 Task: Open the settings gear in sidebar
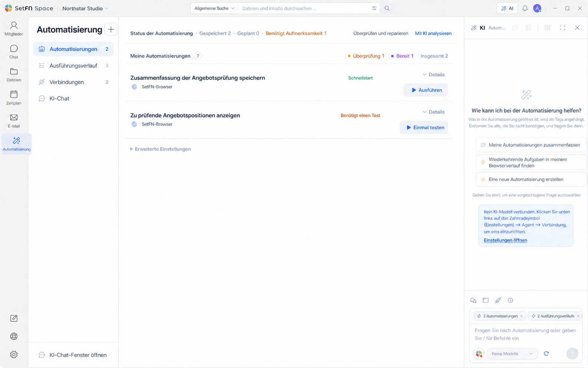click(x=14, y=355)
